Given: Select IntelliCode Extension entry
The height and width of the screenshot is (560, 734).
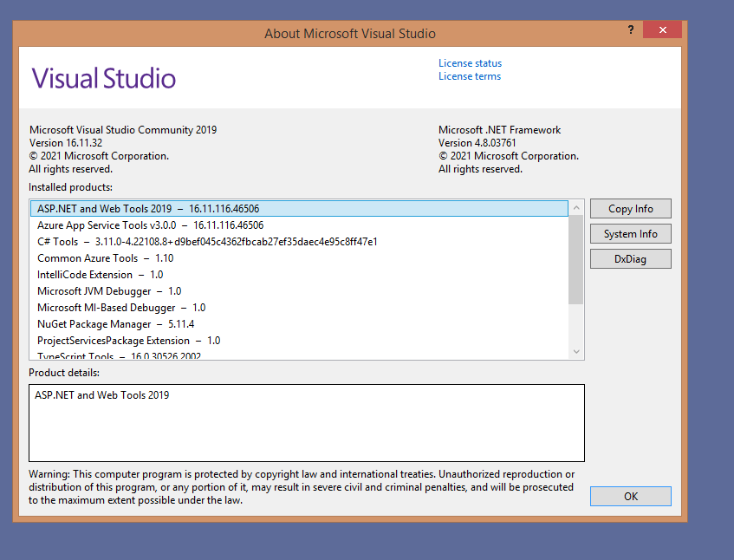Looking at the screenshot, I should [299, 275].
